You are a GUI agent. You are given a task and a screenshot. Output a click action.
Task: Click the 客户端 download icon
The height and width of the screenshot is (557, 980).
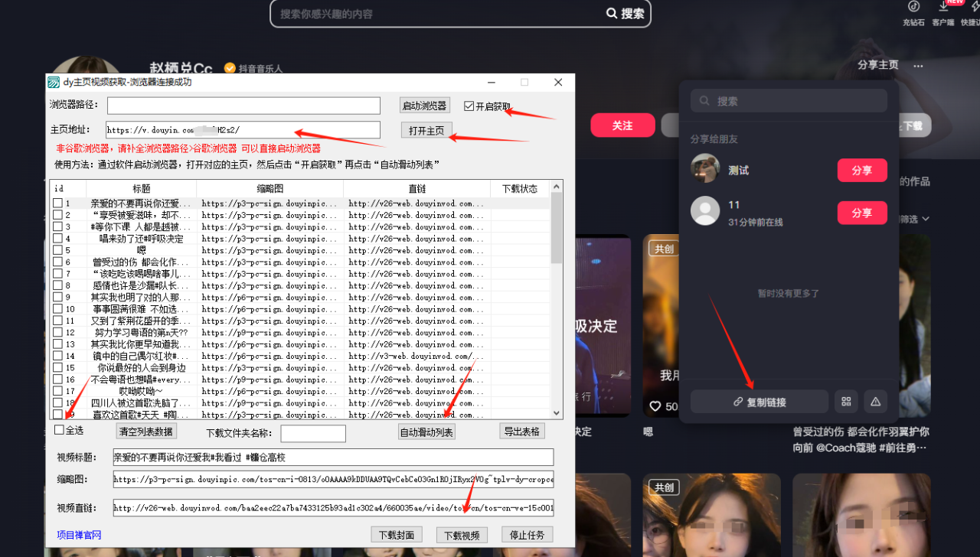[943, 7]
